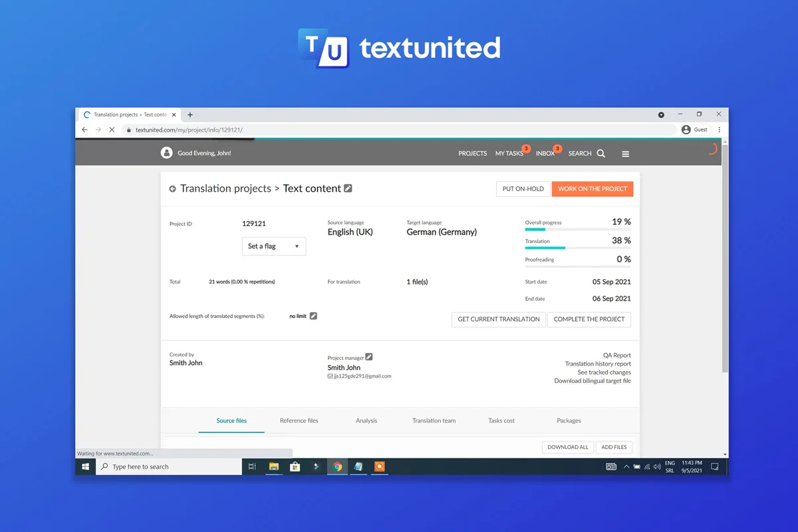This screenshot has height=532, width=798.
Task: Click GET CURRENT TRANSLATION button
Action: 499,319
